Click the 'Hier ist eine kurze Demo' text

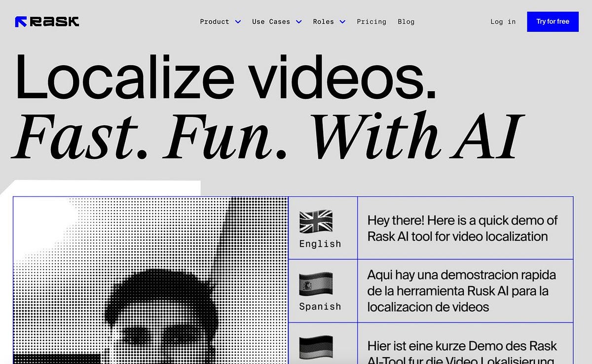462,353
